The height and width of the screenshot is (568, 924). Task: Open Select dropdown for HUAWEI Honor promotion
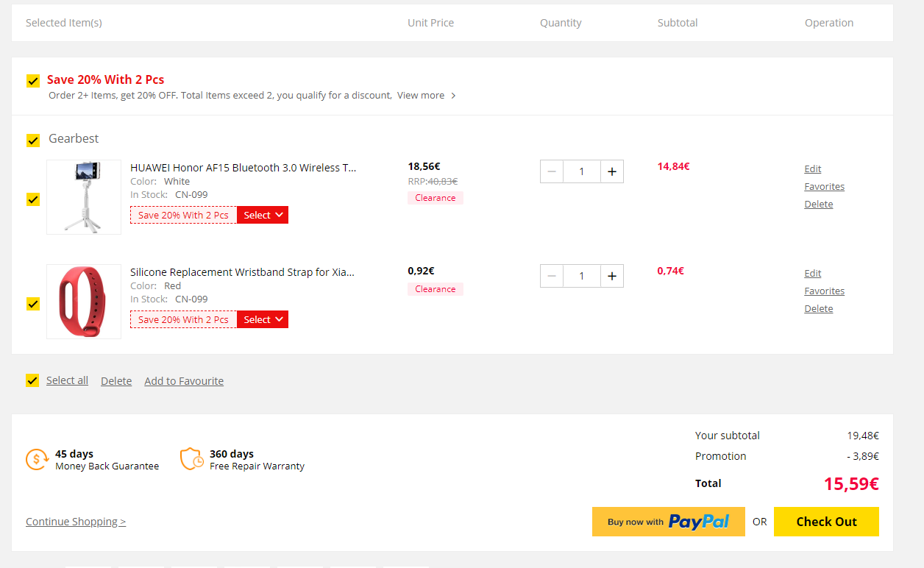pos(263,215)
